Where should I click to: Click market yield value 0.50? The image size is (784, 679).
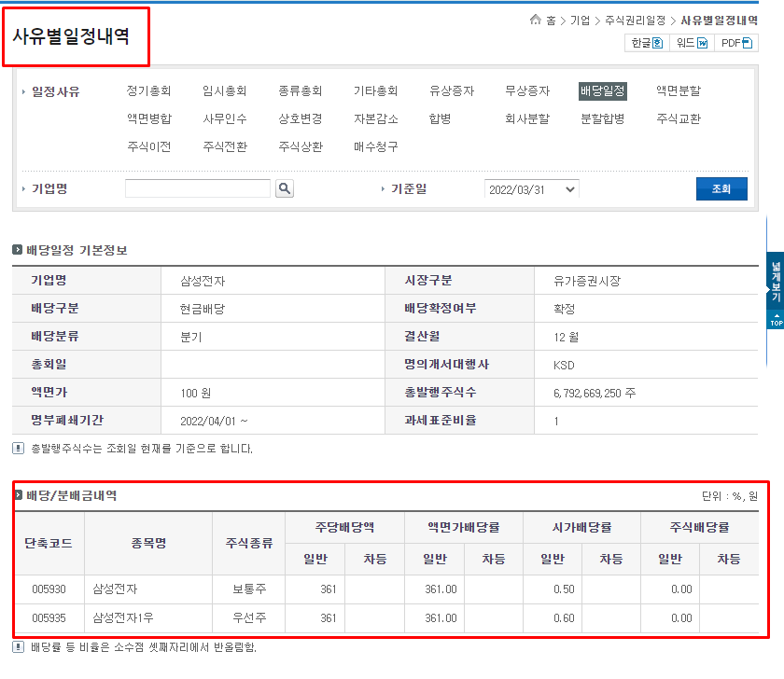click(564, 589)
